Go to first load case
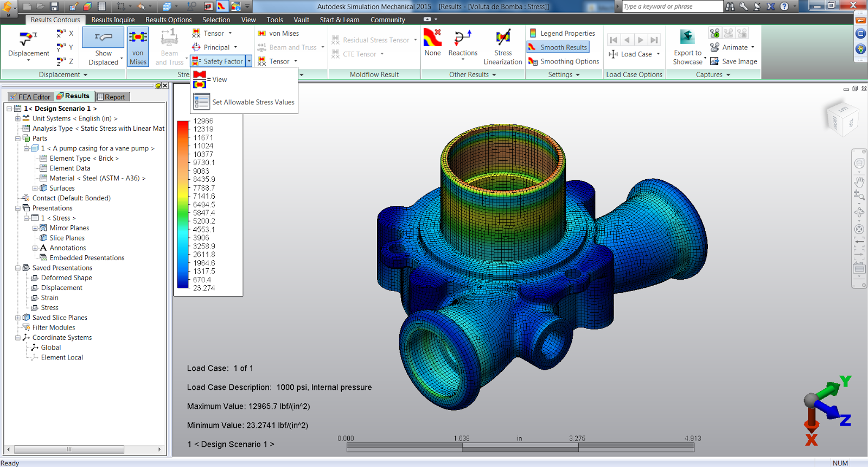The width and height of the screenshot is (868, 467). [614, 40]
